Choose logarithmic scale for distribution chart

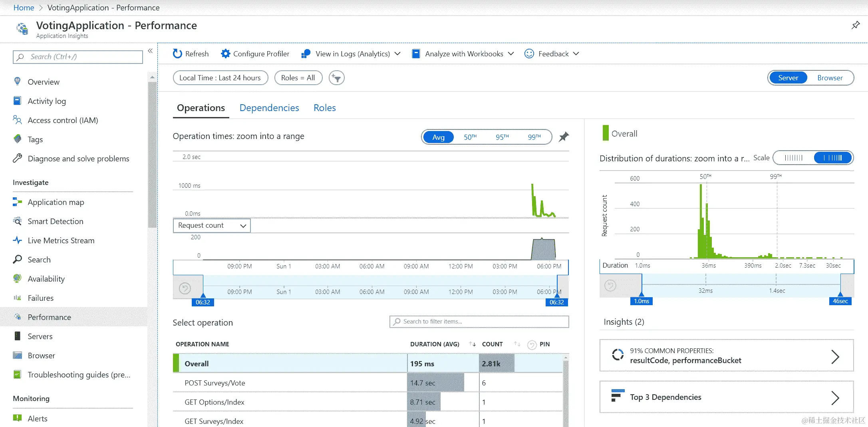[x=833, y=158]
